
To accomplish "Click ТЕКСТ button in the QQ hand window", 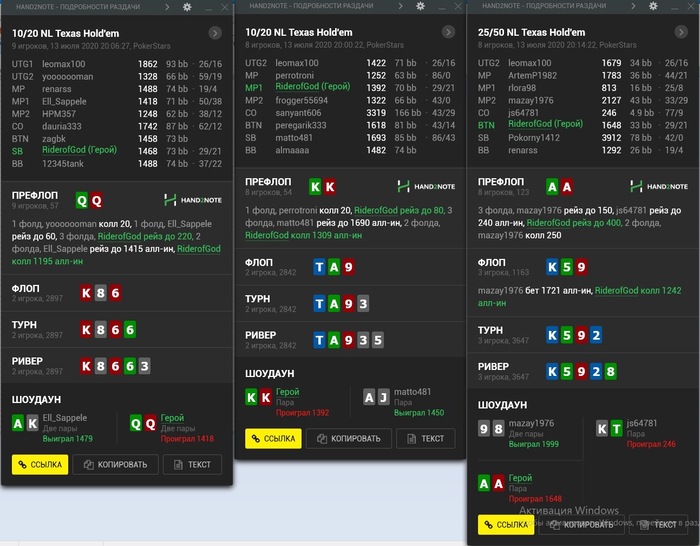I will [x=192, y=464].
